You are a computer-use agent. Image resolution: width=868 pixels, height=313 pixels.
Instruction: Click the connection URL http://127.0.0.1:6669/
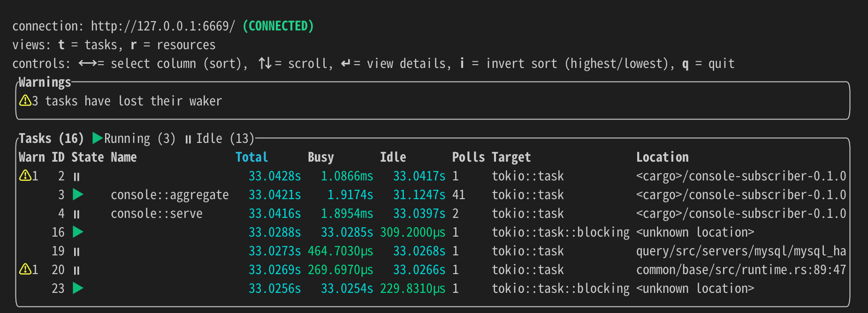[x=163, y=26]
